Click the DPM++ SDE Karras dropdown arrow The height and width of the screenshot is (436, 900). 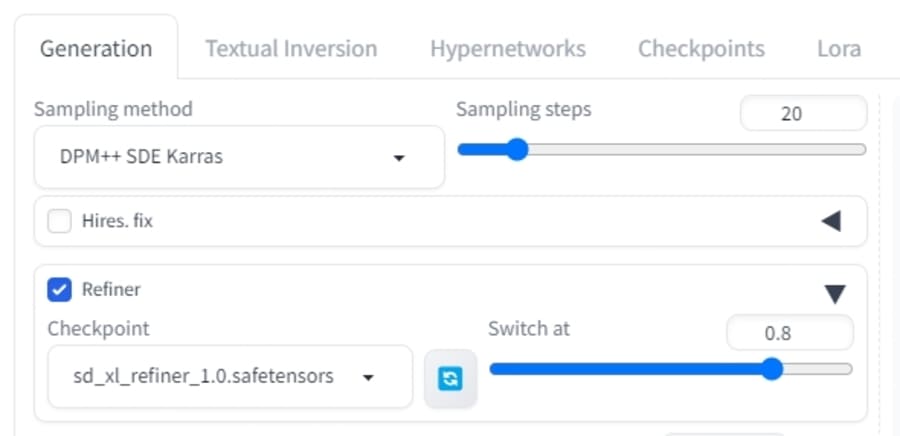pos(399,158)
